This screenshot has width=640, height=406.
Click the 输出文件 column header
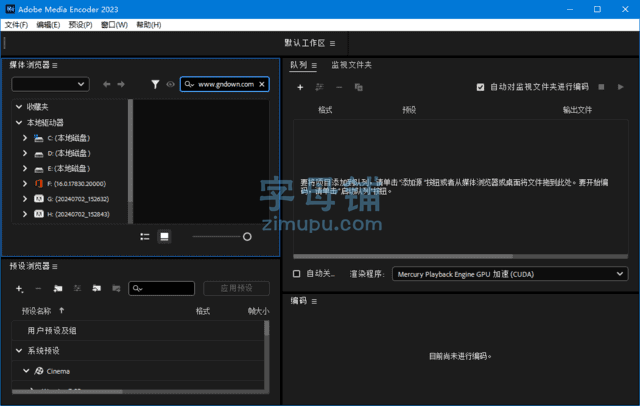tap(577, 110)
